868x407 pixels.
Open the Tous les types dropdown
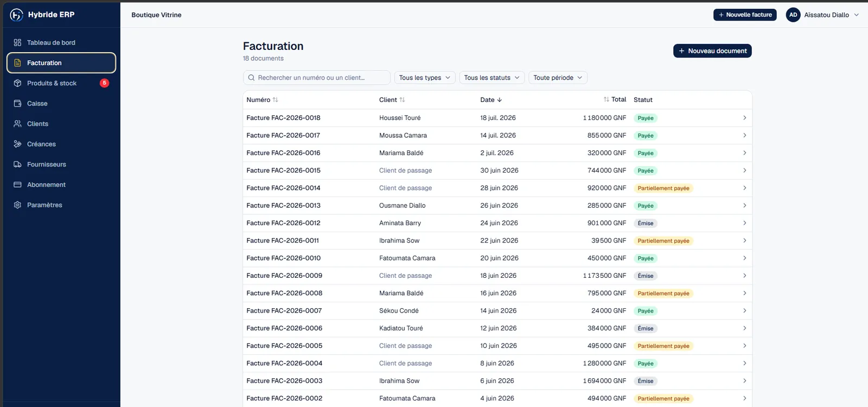[425, 78]
